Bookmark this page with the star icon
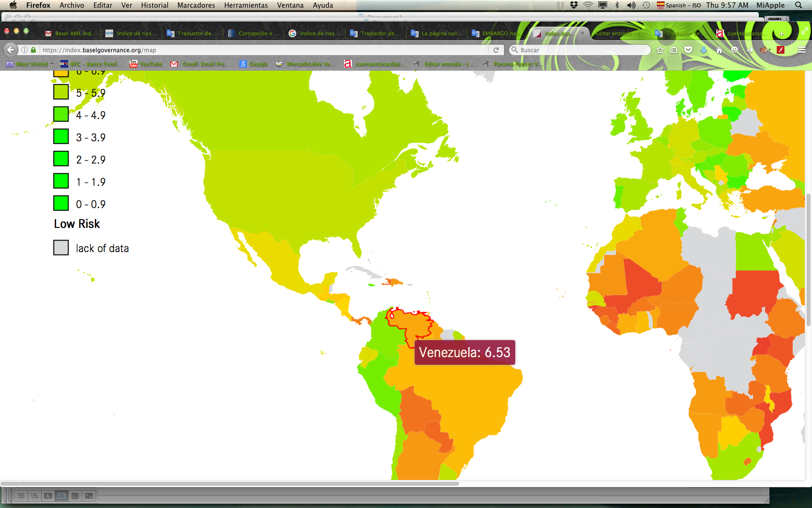812x508 pixels. (x=660, y=50)
